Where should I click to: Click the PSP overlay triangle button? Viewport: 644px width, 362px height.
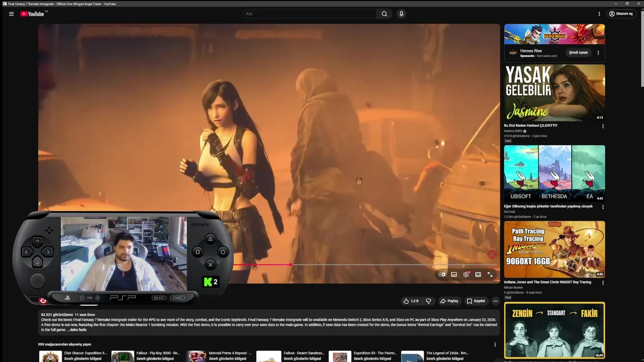(210, 239)
